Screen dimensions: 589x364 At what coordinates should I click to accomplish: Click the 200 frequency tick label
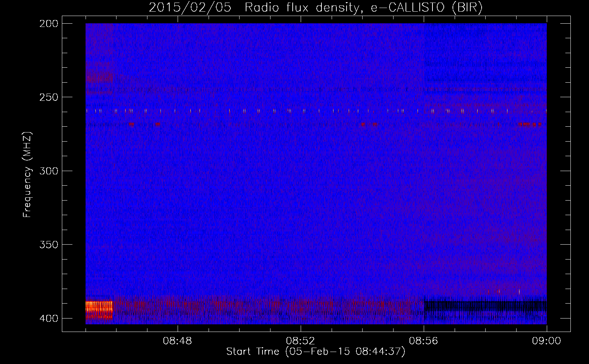[x=49, y=24]
